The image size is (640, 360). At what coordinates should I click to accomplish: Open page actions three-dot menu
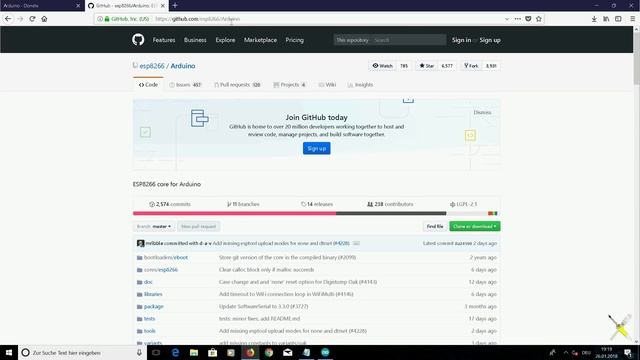click(x=518, y=19)
